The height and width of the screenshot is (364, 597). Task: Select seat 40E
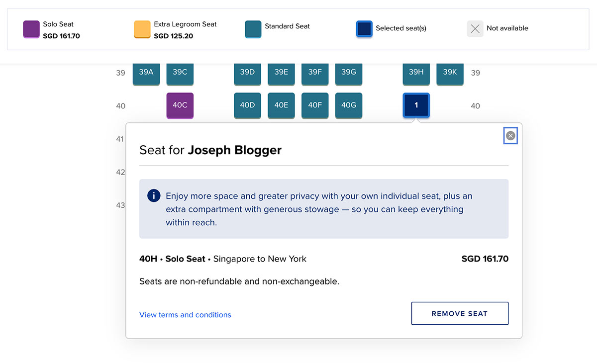coord(281,105)
